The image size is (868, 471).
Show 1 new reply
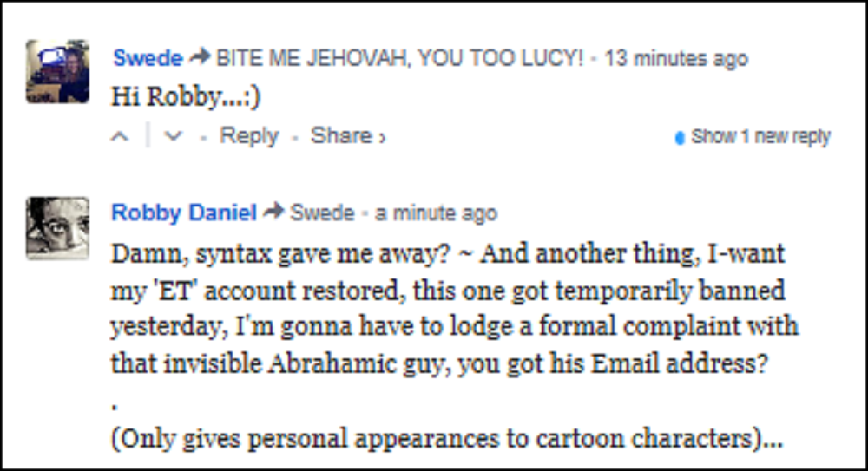coord(760,137)
